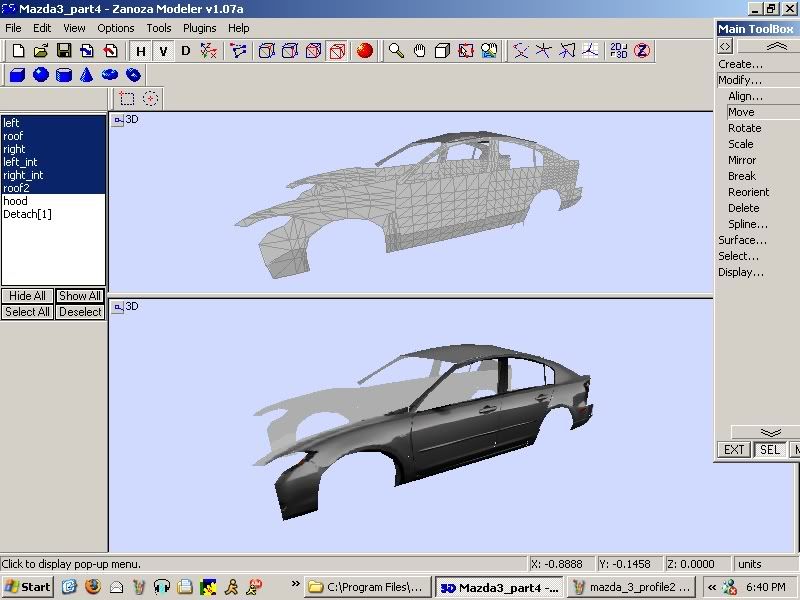
Task: Click the Save file toolbar icon
Action: coord(63,50)
